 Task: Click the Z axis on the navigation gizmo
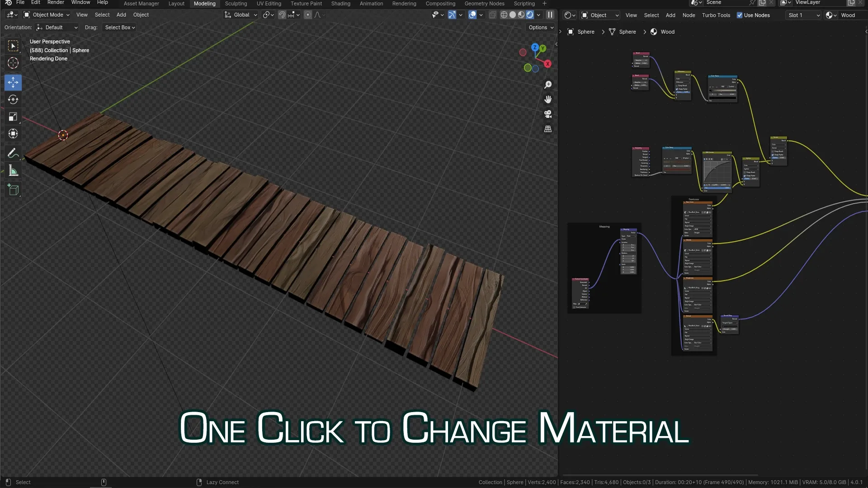[535, 47]
